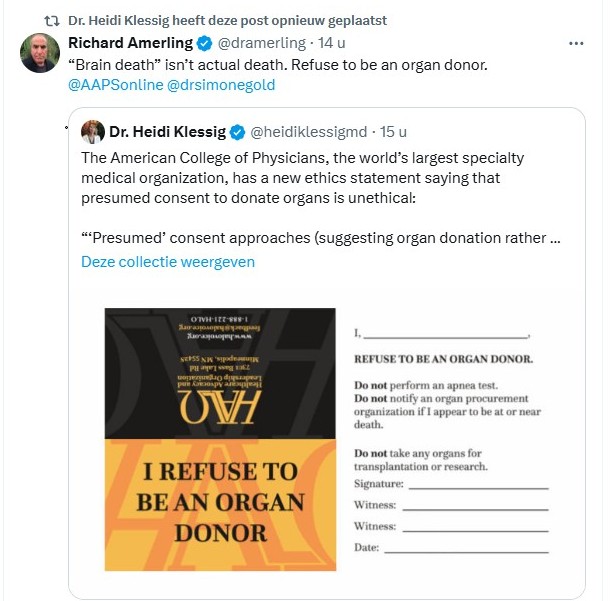Click the '15 u' timestamp in quoted post
The height and width of the screenshot is (601, 610).
393,132
